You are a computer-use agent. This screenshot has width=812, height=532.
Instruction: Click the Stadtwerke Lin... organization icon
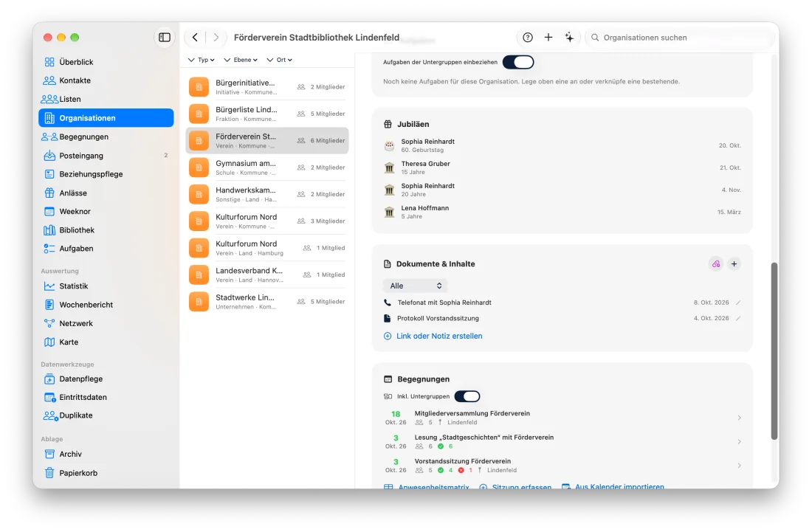tap(199, 302)
